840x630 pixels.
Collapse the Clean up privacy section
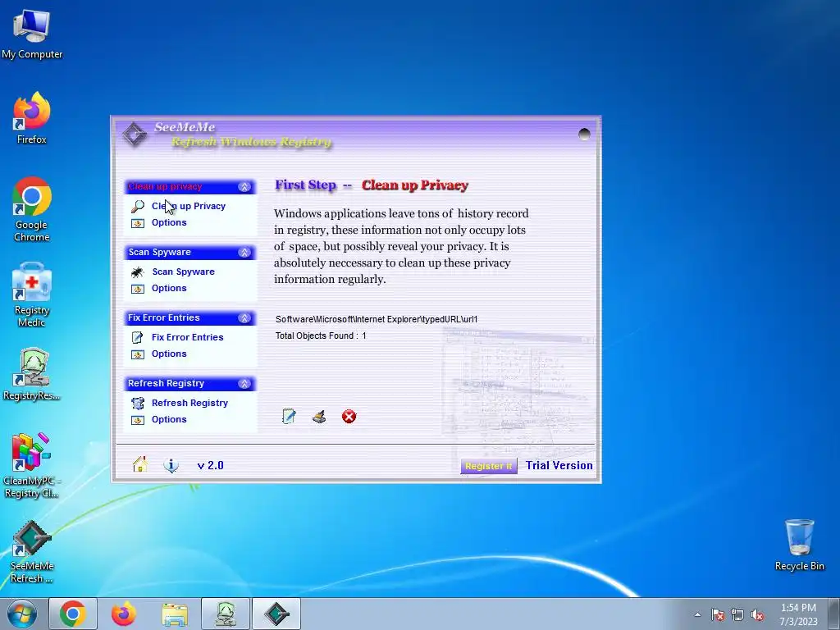pyautogui.click(x=244, y=186)
